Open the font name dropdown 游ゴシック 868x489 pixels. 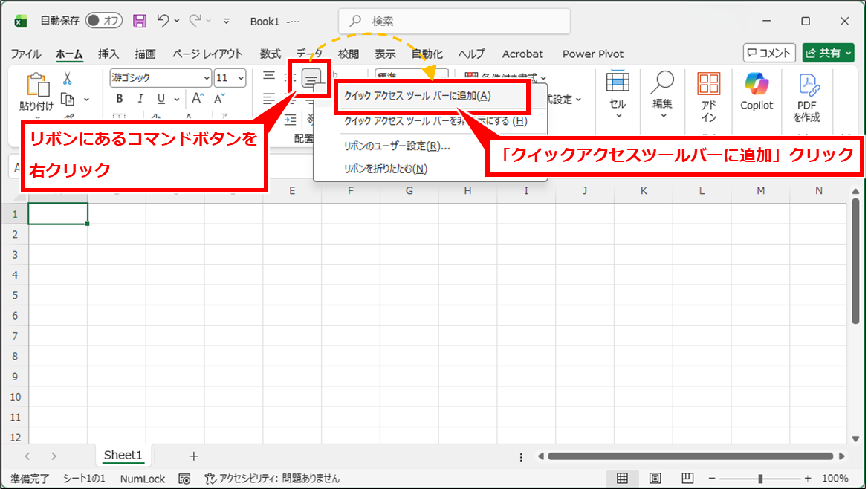tap(161, 77)
